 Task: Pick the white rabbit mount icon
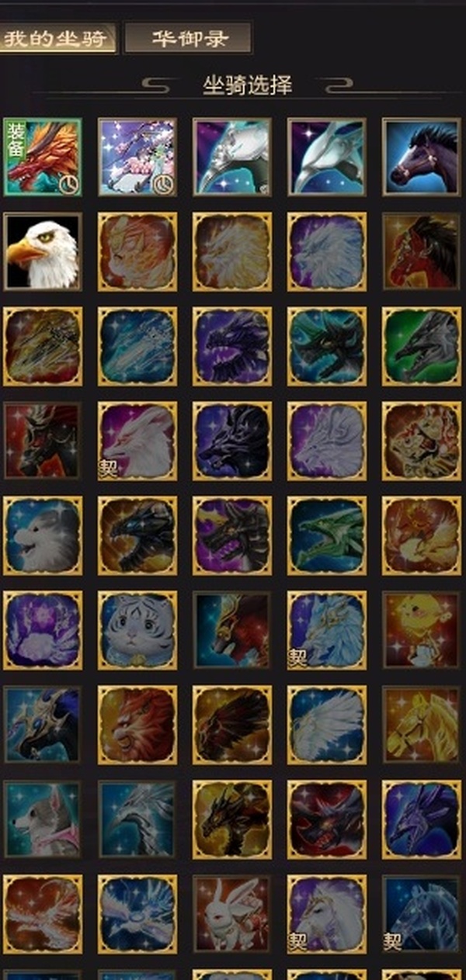tap(231, 914)
